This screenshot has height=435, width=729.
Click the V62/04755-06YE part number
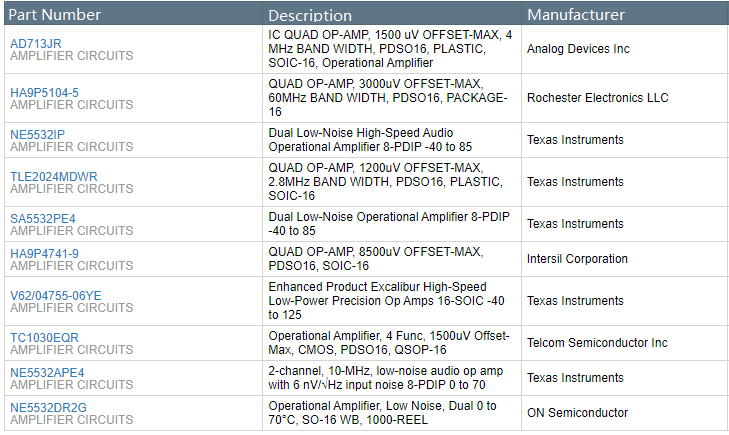(x=56, y=295)
